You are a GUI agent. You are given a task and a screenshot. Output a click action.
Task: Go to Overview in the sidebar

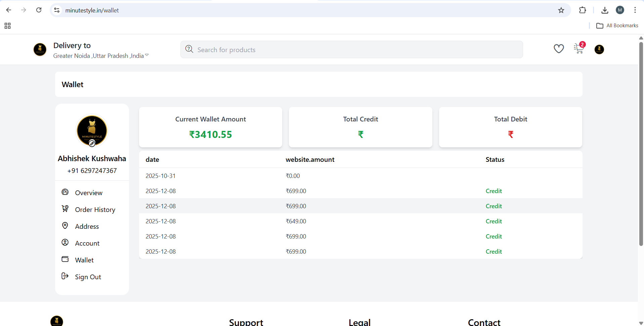[x=88, y=193]
